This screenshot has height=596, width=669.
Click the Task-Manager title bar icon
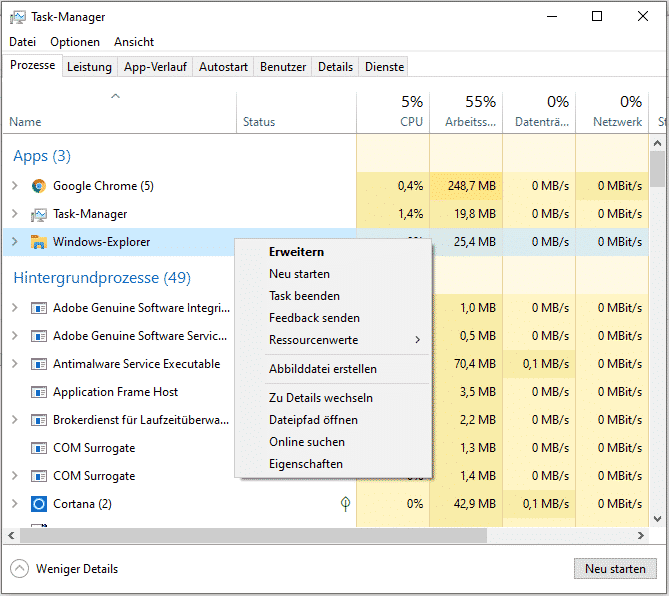[x=17, y=17]
